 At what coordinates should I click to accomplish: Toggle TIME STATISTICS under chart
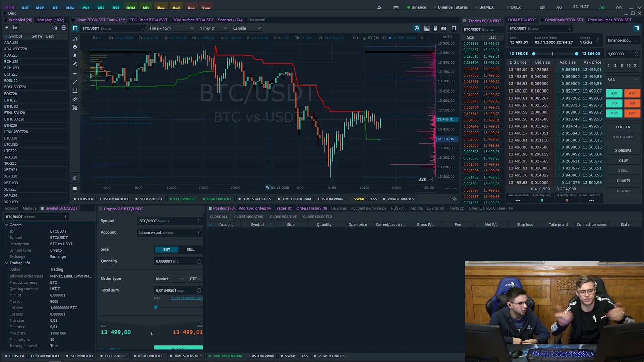point(255,199)
